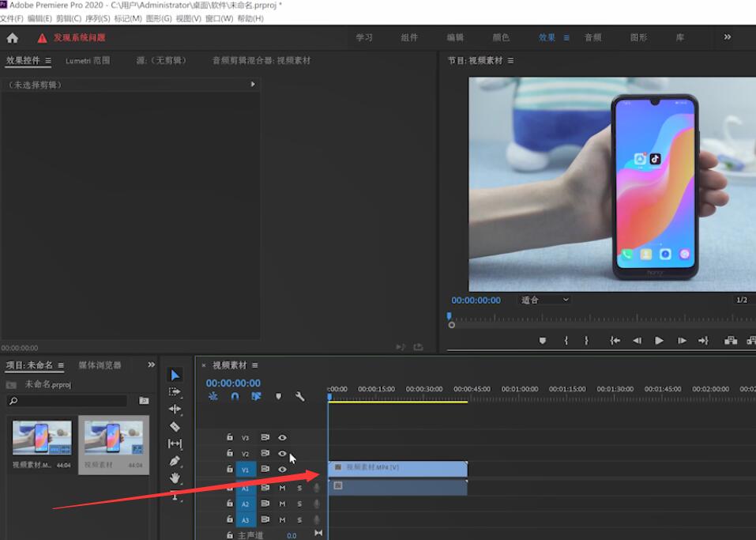
Task: Expand the workspace overflow chevrons
Action: pyautogui.click(x=728, y=37)
